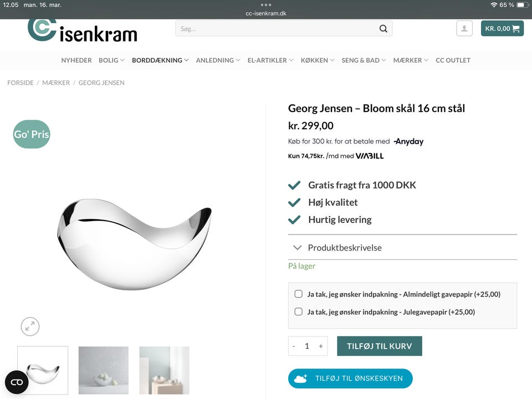This screenshot has width=532, height=399.
Task: Expand the KØKKEN menu dropdown
Action: tap(318, 60)
